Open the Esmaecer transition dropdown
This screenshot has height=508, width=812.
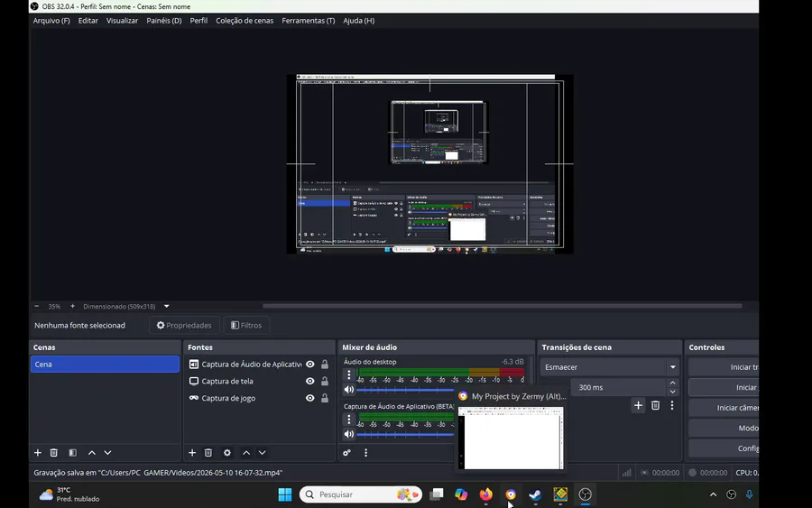[x=610, y=367]
